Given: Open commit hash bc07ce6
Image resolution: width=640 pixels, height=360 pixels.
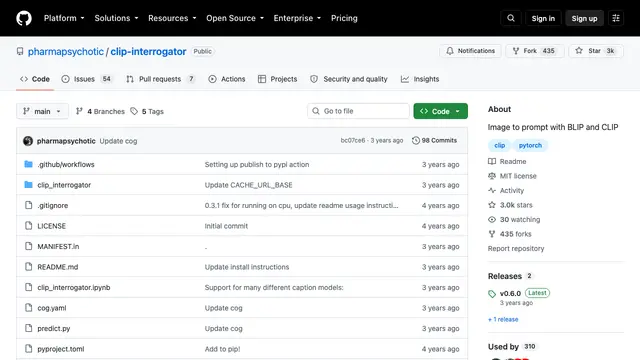Looking at the screenshot, I should coord(353,140).
